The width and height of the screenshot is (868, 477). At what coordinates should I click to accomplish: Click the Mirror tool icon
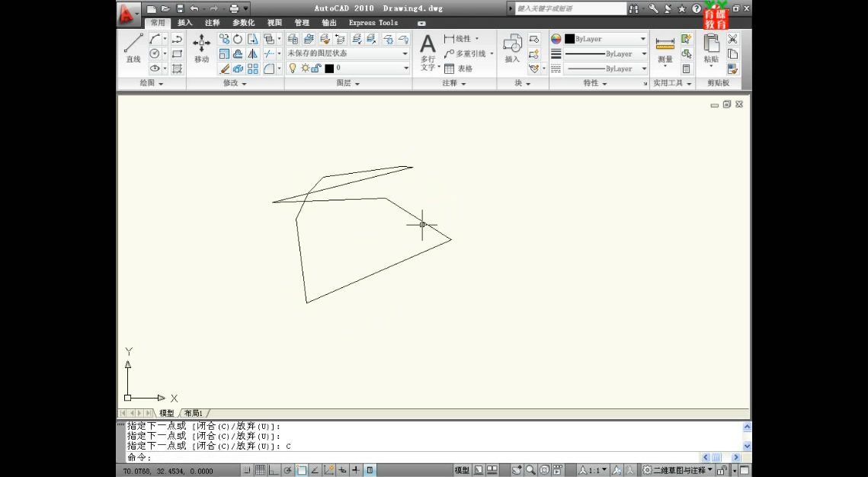click(x=252, y=53)
